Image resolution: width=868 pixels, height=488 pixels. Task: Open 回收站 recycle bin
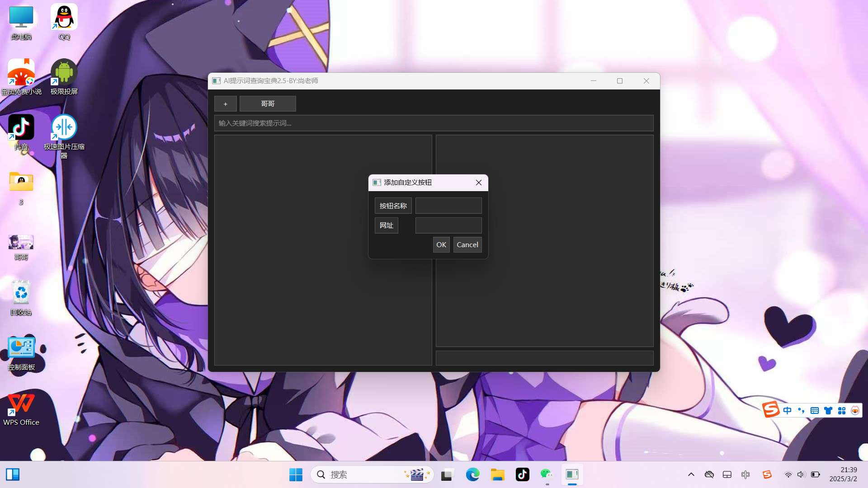click(x=21, y=298)
